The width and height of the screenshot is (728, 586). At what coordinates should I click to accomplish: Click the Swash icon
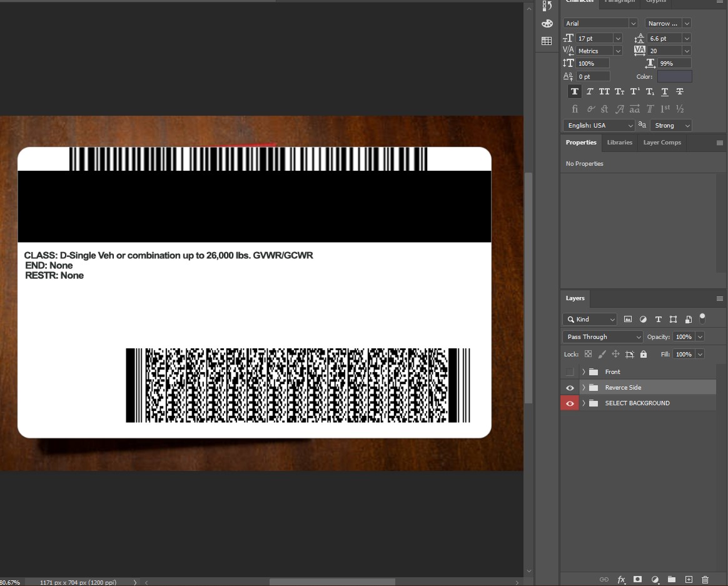pyautogui.click(x=619, y=109)
